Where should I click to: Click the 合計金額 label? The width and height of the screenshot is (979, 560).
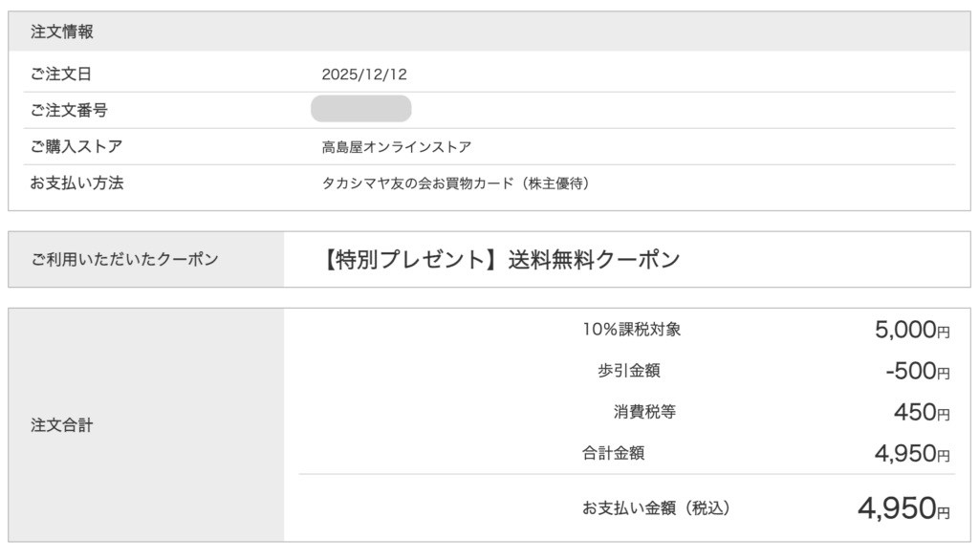point(614,453)
